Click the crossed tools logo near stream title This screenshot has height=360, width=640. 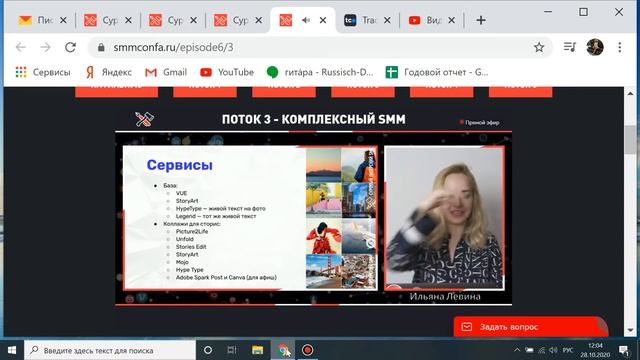(x=144, y=119)
